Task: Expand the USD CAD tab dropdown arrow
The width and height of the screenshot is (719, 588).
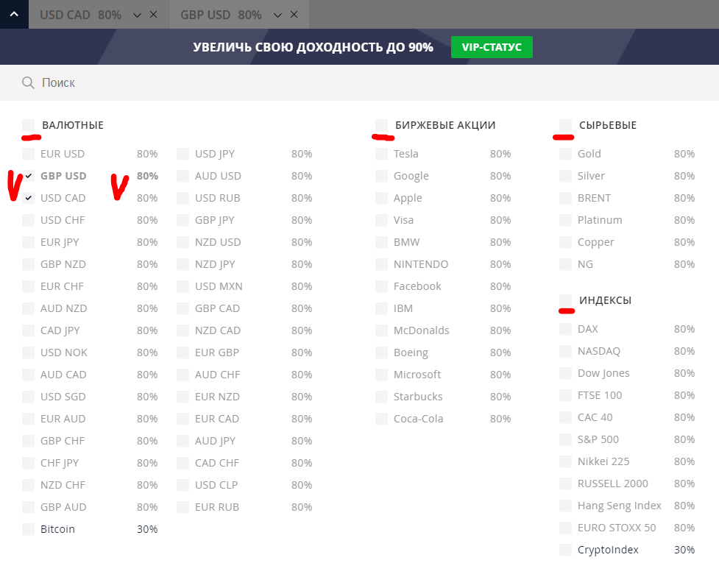Action: point(138,15)
